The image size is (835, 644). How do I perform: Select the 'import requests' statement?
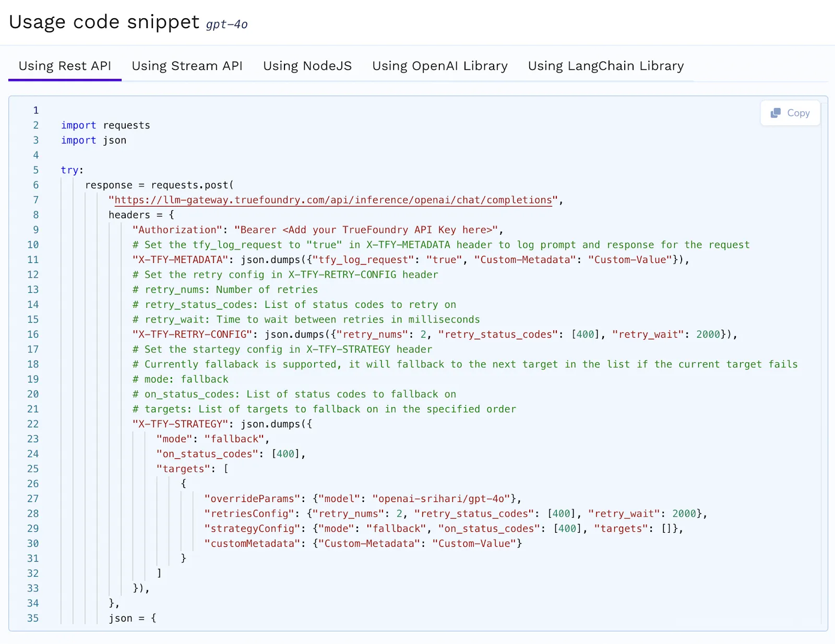[x=105, y=125]
